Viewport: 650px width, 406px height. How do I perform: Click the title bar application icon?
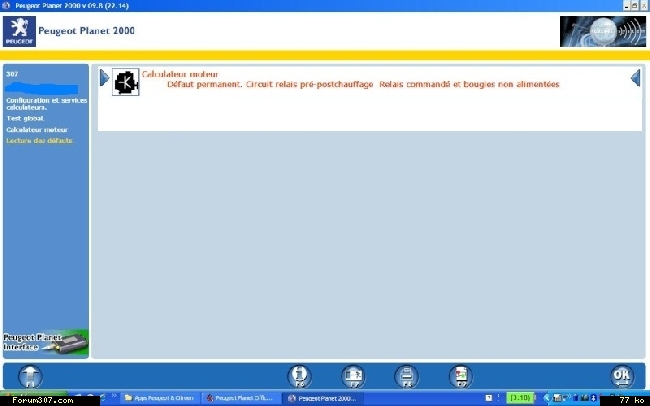click(x=6, y=5)
